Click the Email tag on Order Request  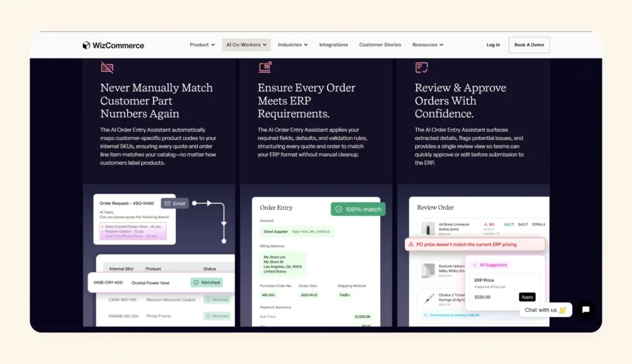175,203
